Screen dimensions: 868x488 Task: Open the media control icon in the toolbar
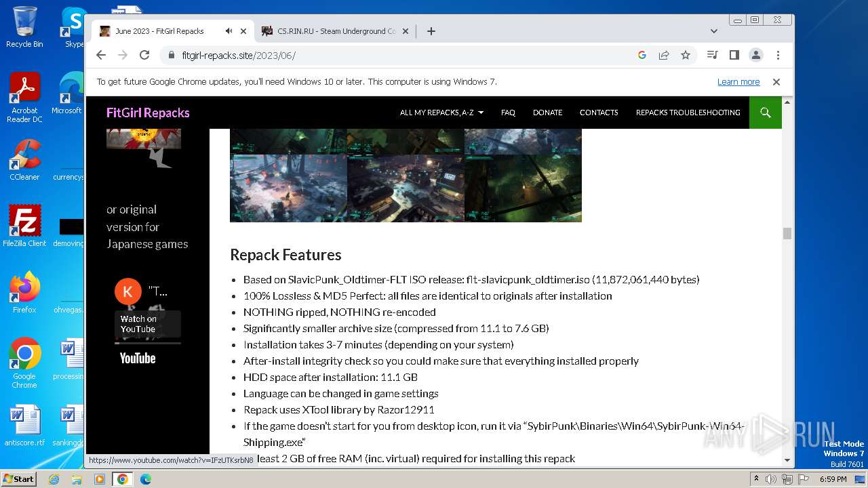[x=712, y=55]
